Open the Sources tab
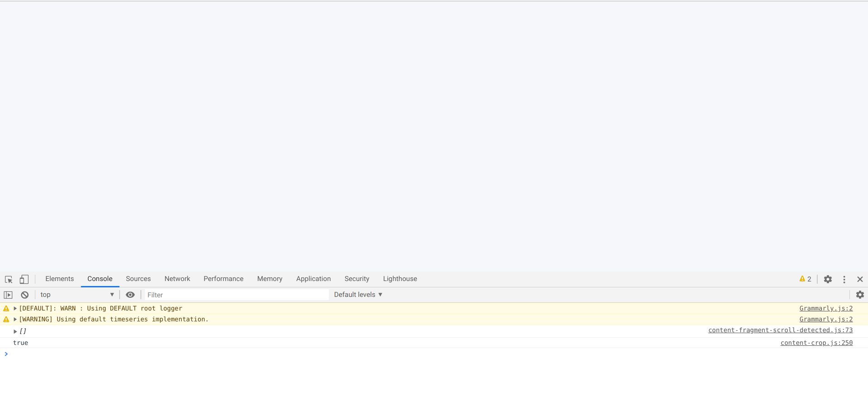This screenshot has width=868, height=417. [x=138, y=279]
